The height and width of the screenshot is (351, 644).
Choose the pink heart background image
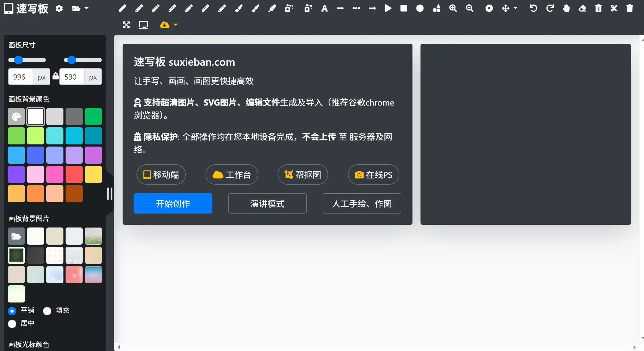tap(74, 275)
